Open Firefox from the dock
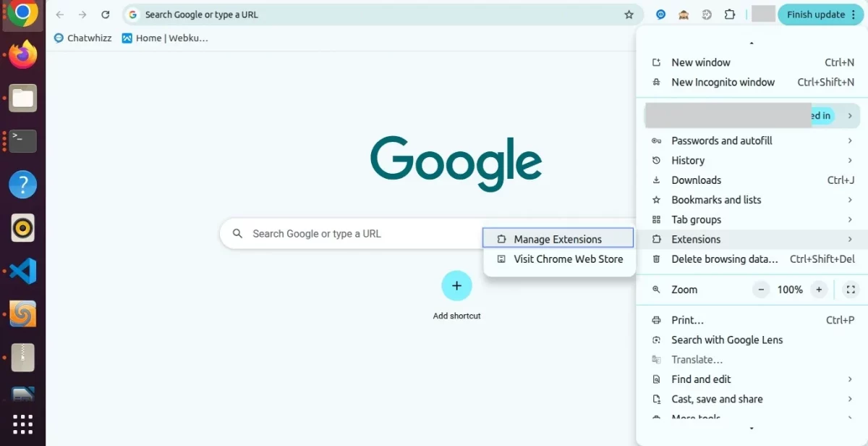868x446 pixels. coord(22,54)
